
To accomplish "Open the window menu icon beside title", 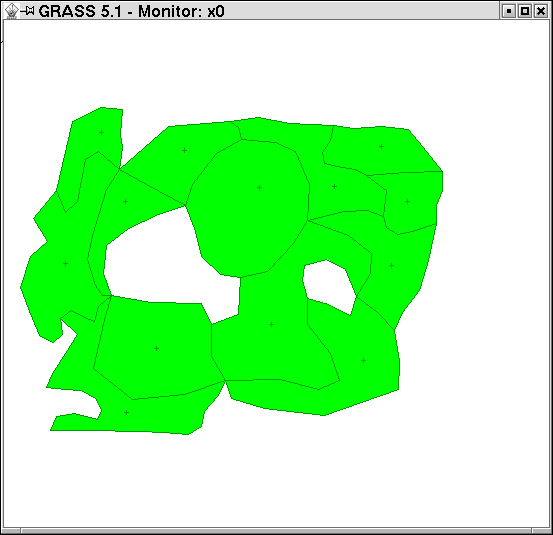I will point(12,11).
